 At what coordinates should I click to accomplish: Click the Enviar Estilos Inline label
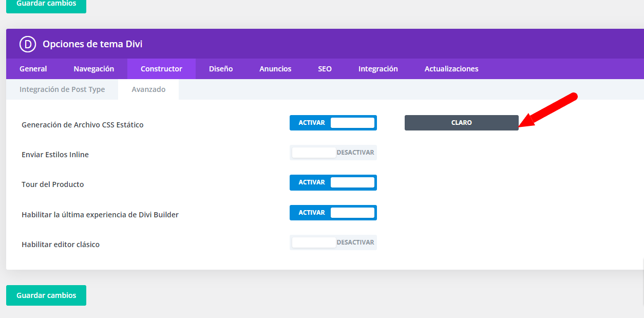[x=55, y=155]
